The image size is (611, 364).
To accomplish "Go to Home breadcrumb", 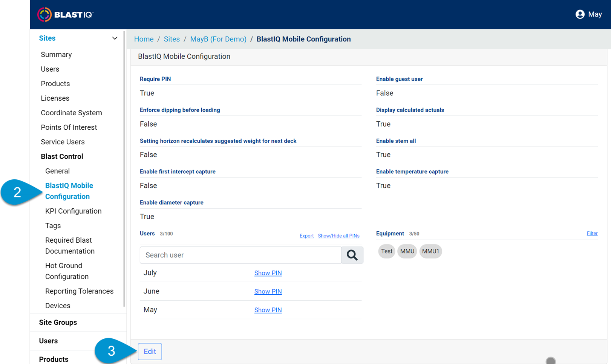I will [144, 39].
